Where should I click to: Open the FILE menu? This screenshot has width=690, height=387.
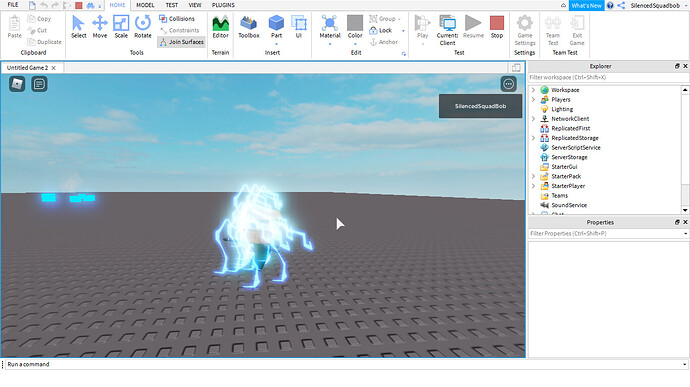[x=13, y=5]
